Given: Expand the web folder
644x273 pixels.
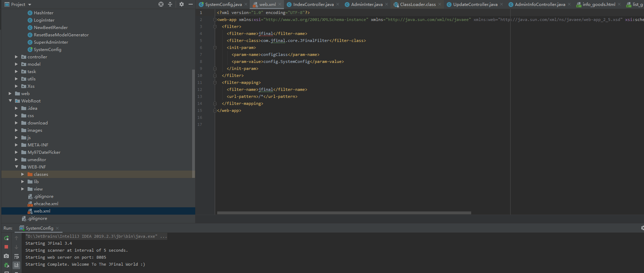Looking at the screenshot, I should 10,93.
